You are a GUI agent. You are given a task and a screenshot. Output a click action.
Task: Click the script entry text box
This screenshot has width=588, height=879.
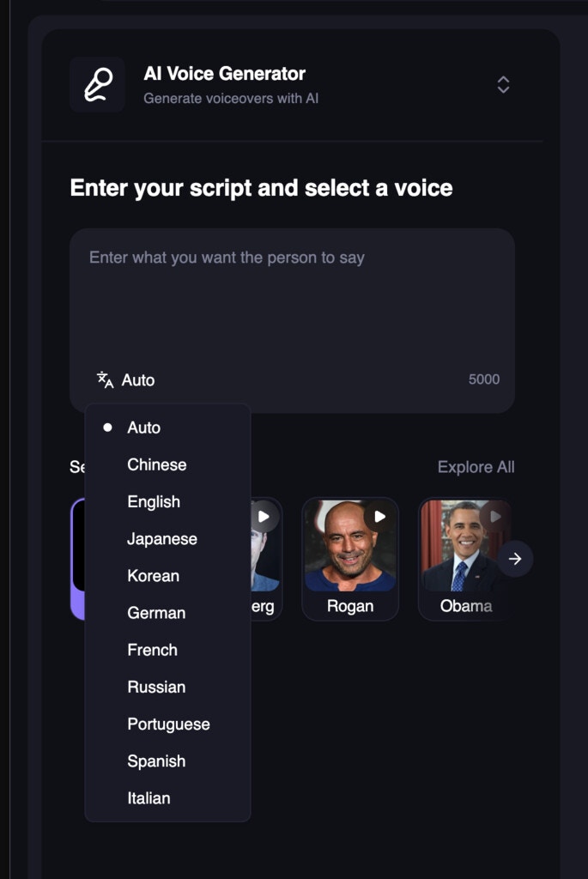coord(292,292)
